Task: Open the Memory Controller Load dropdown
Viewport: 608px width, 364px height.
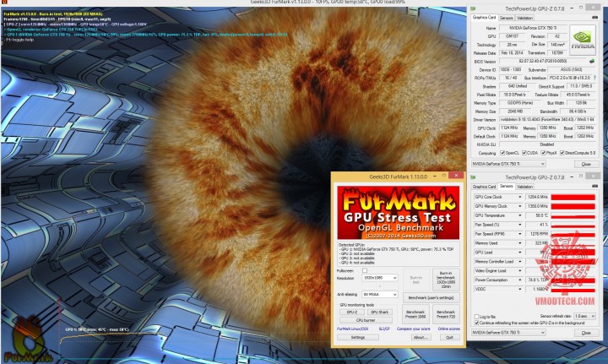Action: 519,262
